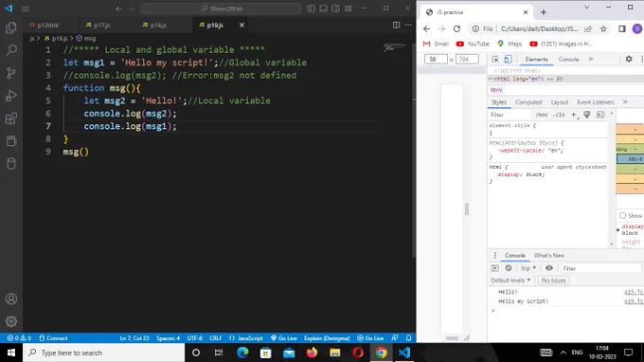
Task: Open the Accounts icon in activity bar
Action: pos(11,299)
